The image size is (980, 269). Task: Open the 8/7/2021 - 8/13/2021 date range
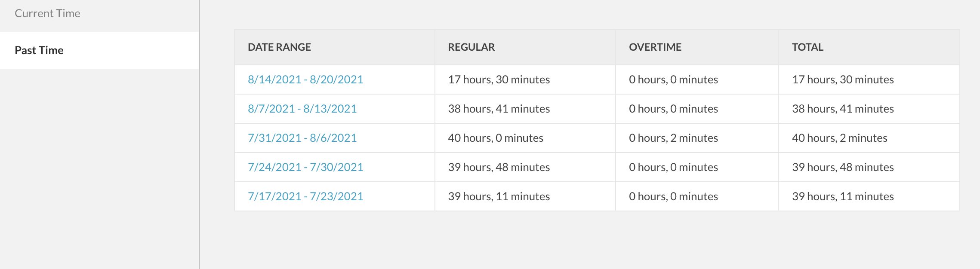[302, 109]
